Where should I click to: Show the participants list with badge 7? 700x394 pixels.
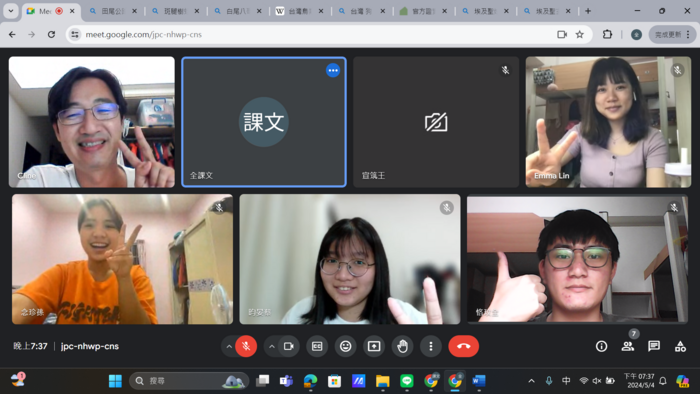628,346
